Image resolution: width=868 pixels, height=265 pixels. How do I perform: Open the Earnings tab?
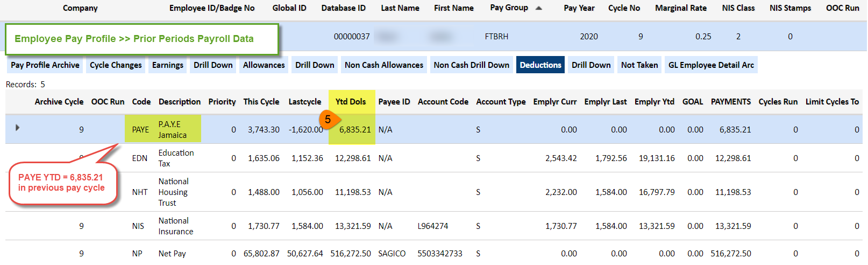168,65
